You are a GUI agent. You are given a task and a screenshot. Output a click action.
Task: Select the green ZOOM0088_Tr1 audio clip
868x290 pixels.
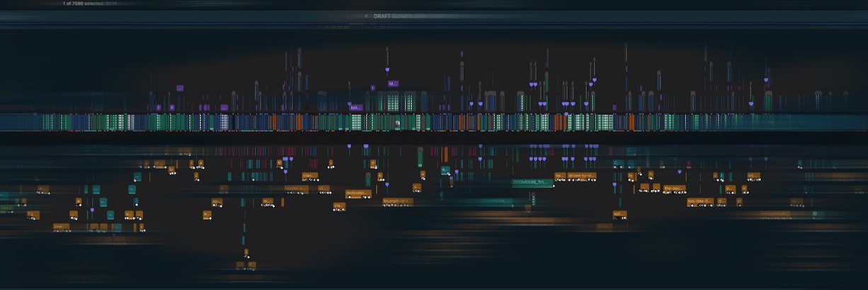click(x=532, y=182)
